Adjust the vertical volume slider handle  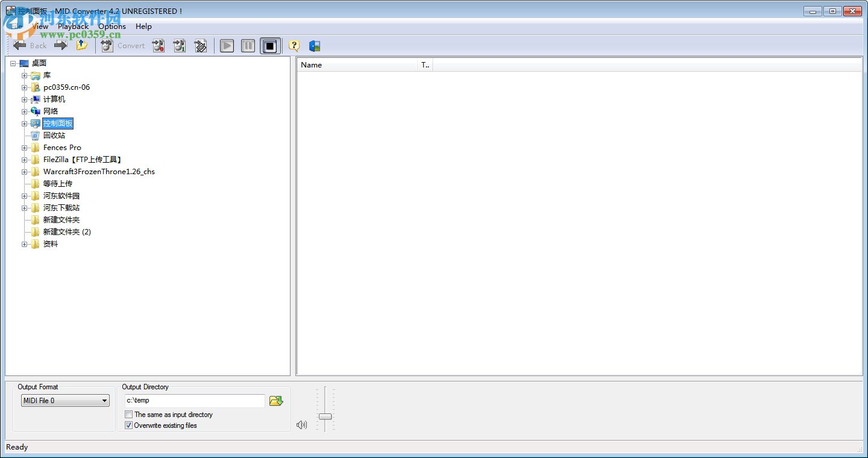325,416
